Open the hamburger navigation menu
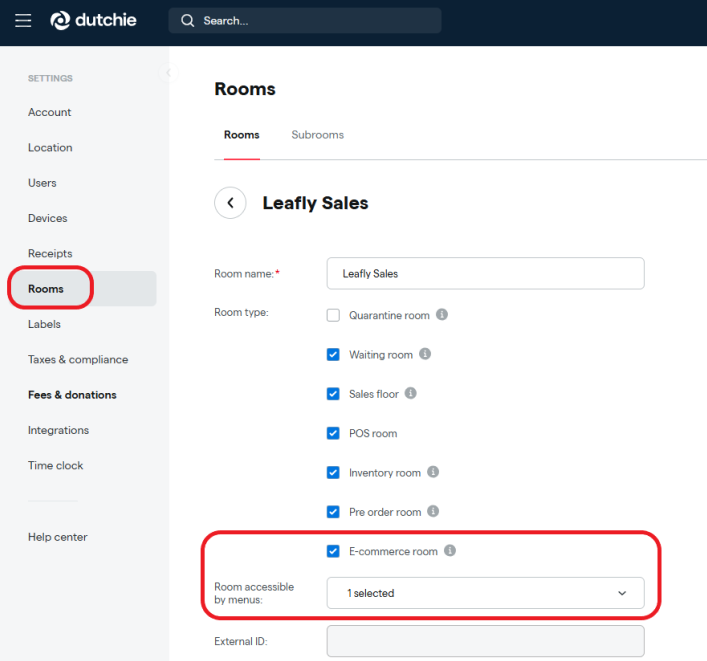 coord(23,20)
